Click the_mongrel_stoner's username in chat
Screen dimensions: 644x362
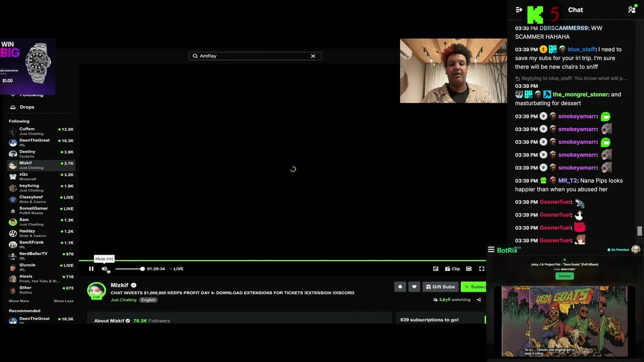tap(581, 95)
